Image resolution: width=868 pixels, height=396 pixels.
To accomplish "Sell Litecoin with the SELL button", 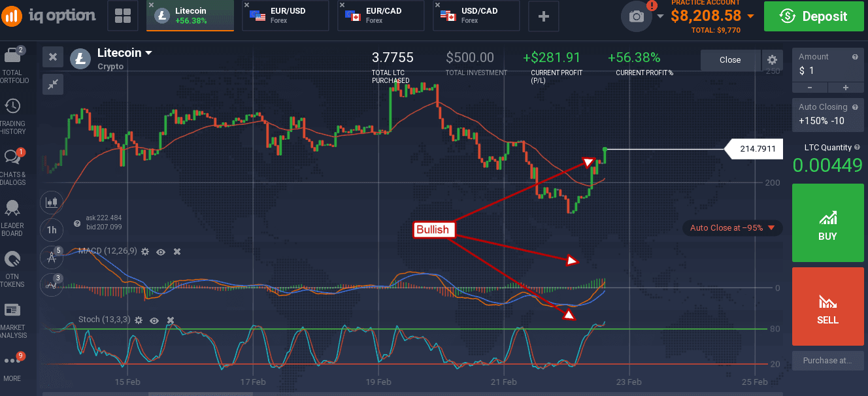I will pyautogui.click(x=827, y=306).
